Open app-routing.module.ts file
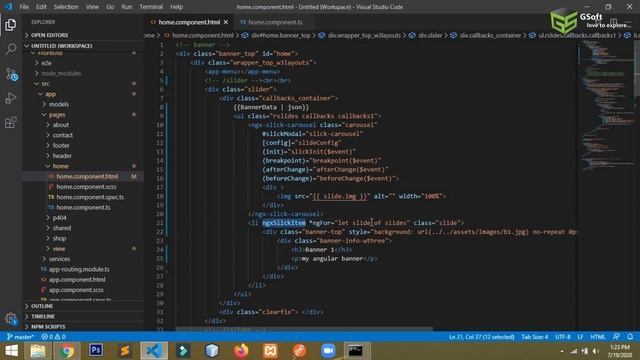 (79, 269)
